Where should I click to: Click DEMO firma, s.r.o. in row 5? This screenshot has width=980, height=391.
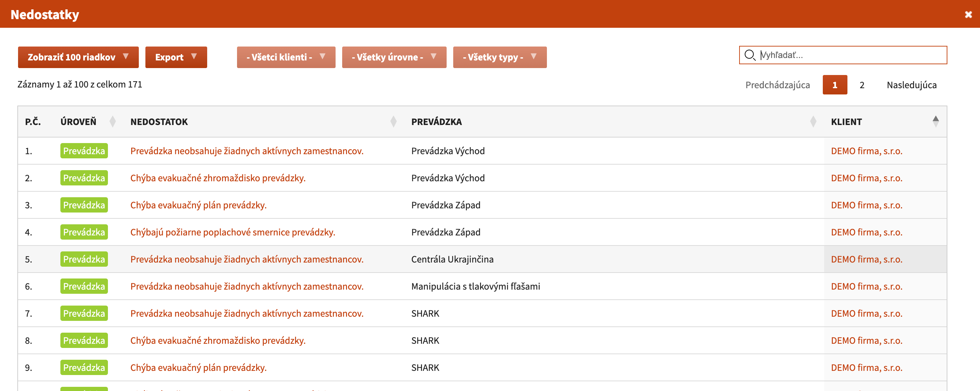(866, 259)
